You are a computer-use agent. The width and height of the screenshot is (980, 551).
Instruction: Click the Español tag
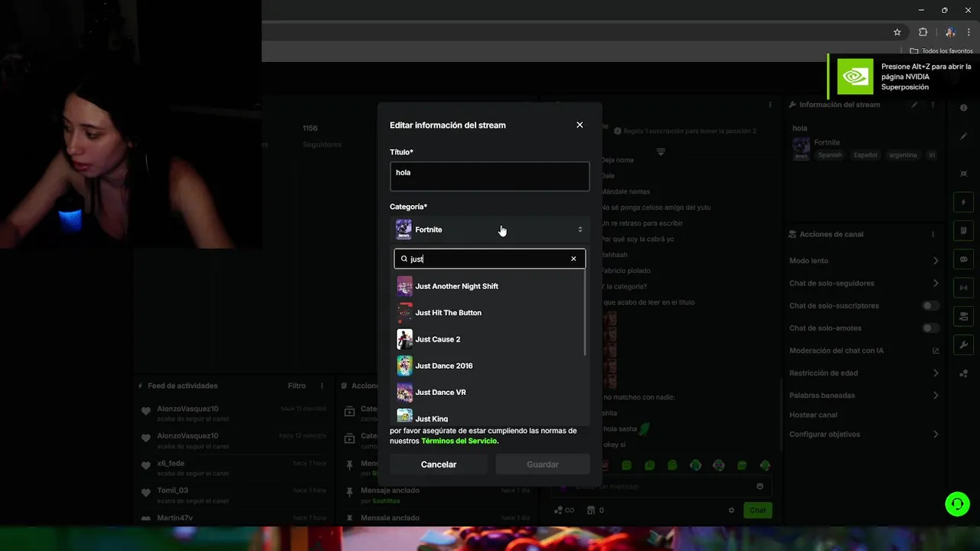pyautogui.click(x=865, y=155)
